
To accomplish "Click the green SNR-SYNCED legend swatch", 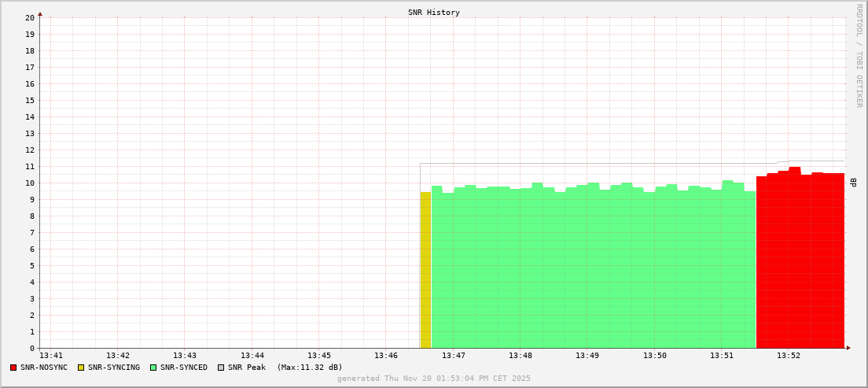I will pos(153,368).
